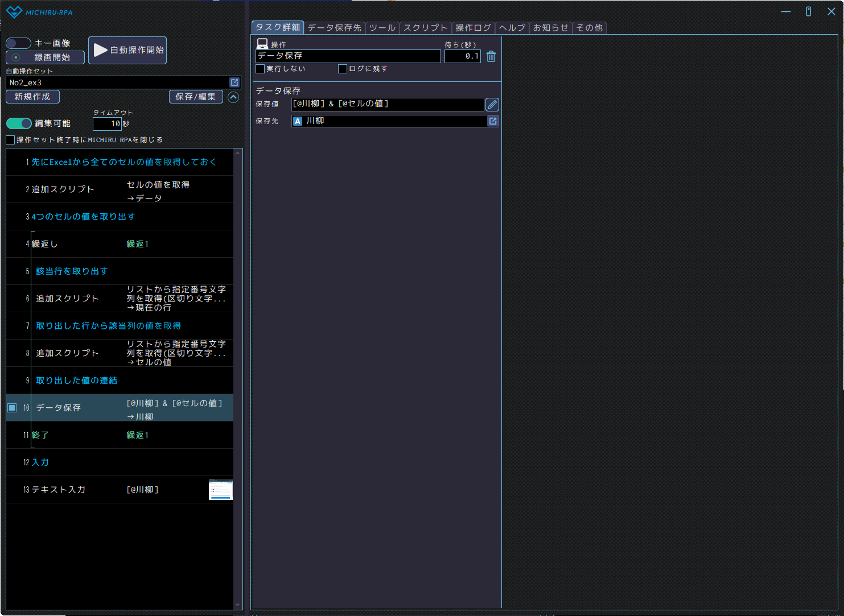Check the 実行しない checkbox
The width and height of the screenshot is (844, 616).
(x=260, y=69)
